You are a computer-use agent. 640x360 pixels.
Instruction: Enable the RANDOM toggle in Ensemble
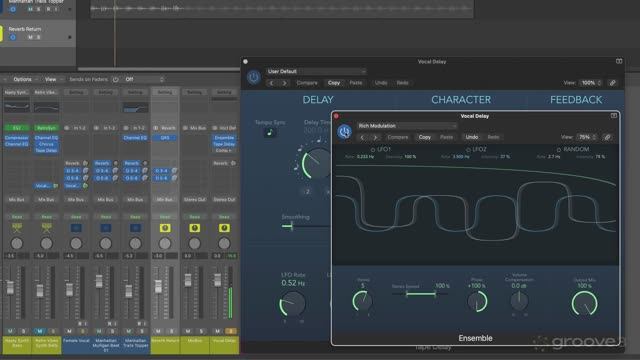click(559, 150)
